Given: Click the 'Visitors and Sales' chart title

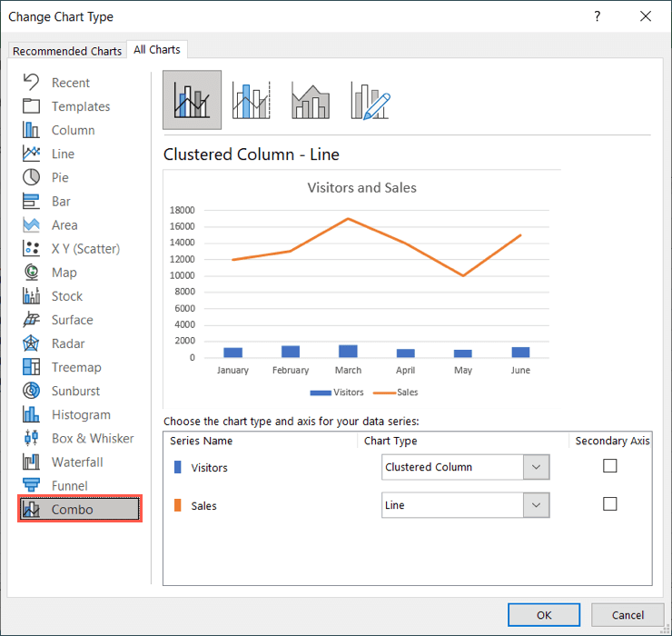Looking at the screenshot, I should (x=361, y=188).
